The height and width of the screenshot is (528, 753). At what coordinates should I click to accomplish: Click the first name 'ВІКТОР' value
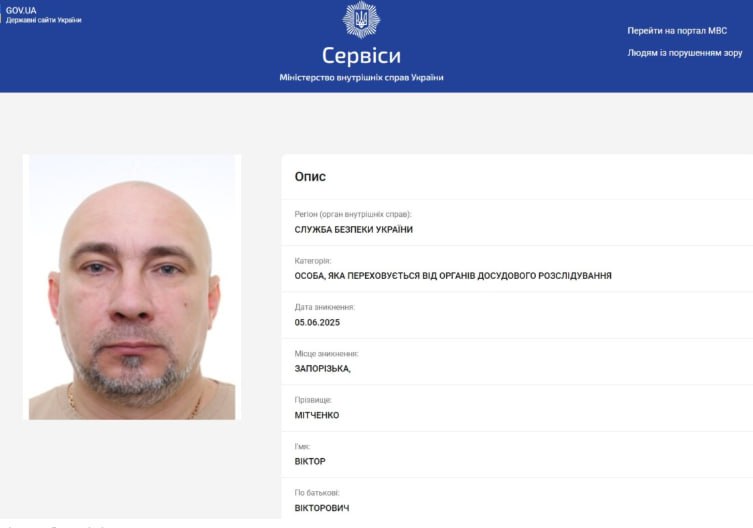[310, 461]
